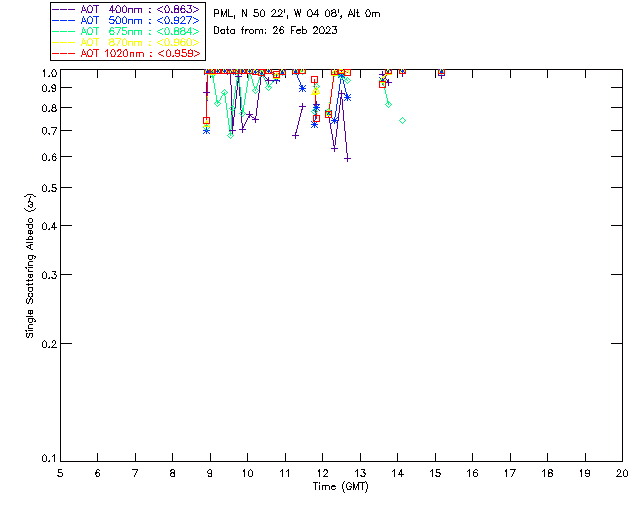Click the y-axis tick label 0.1
This screenshot has height=512, width=640.
coord(49,459)
